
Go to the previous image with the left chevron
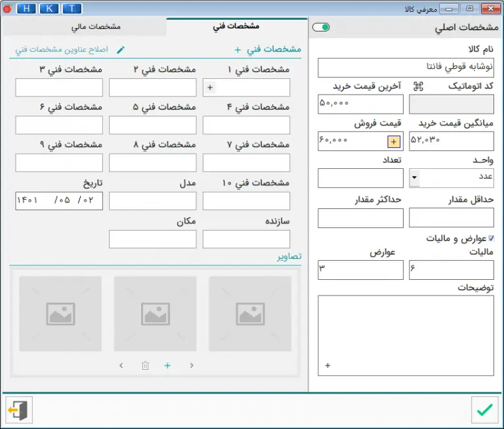[121, 365]
